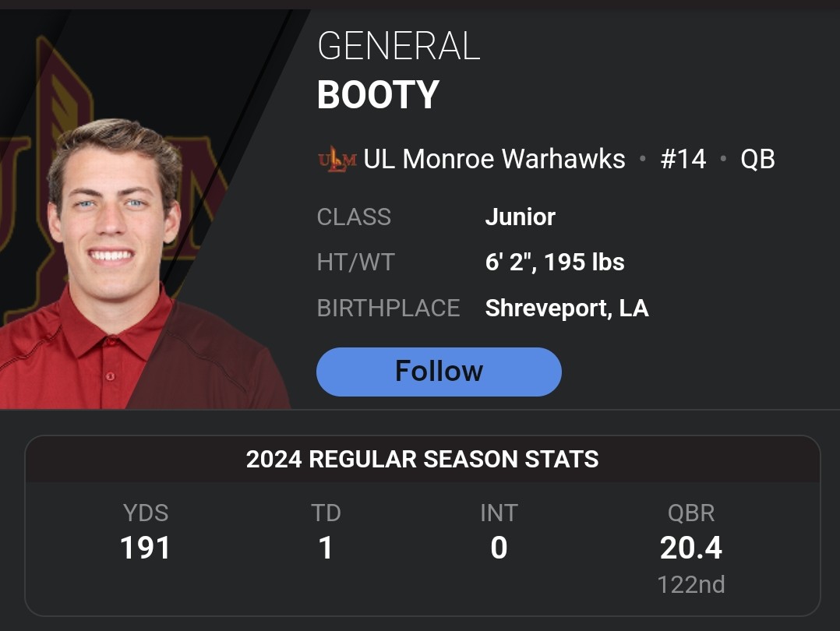This screenshot has height=631, width=840.
Task: Click the CLASS label
Action: [354, 217]
